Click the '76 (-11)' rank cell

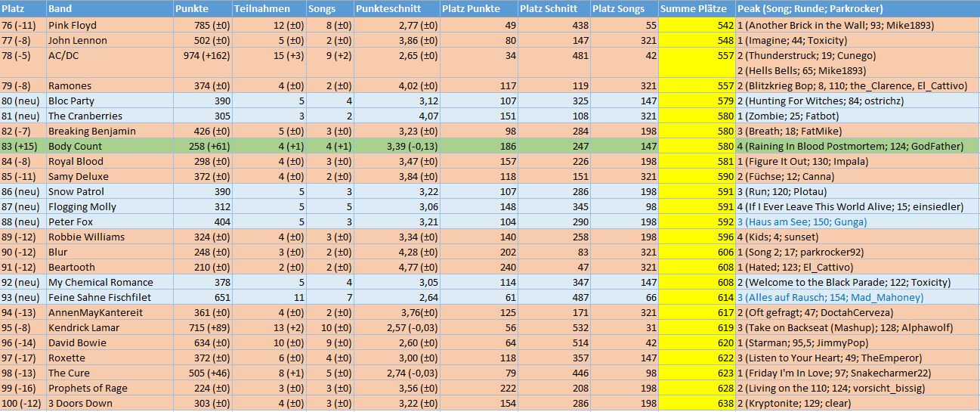(23, 25)
